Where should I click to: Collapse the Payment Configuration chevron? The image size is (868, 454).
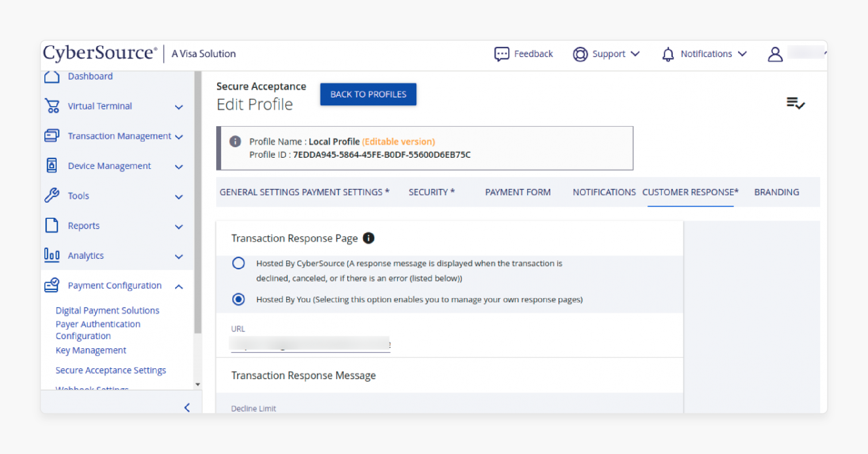click(179, 287)
